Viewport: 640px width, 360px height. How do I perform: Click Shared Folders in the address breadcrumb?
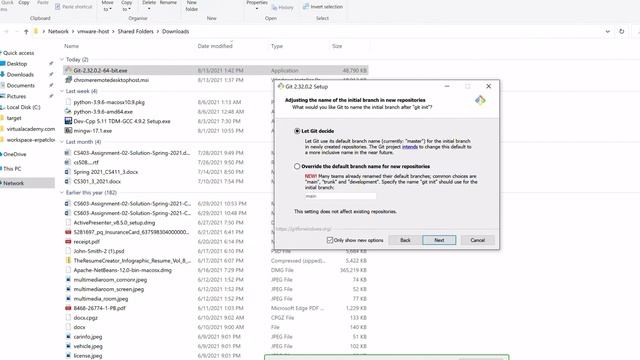136,31
